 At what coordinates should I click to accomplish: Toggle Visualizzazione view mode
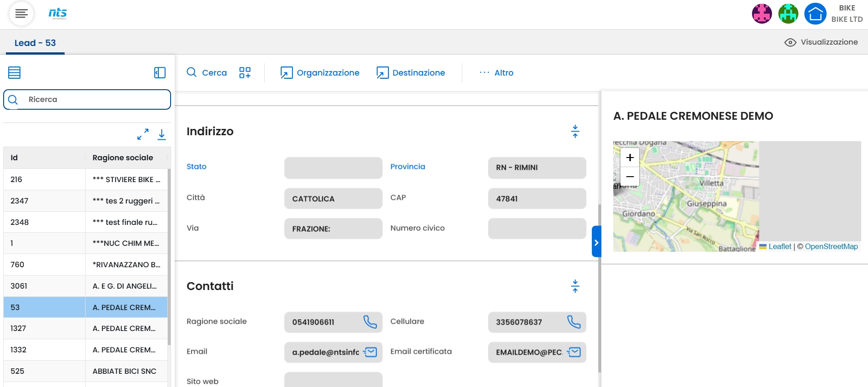click(821, 42)
